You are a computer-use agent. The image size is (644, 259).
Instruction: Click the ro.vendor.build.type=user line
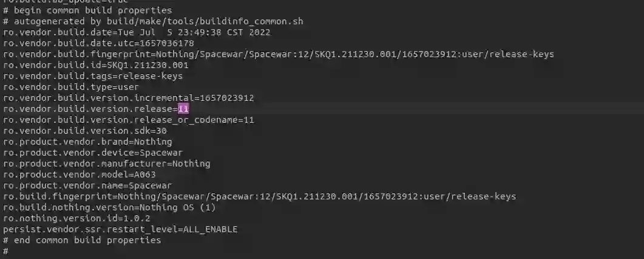[70, 87]
